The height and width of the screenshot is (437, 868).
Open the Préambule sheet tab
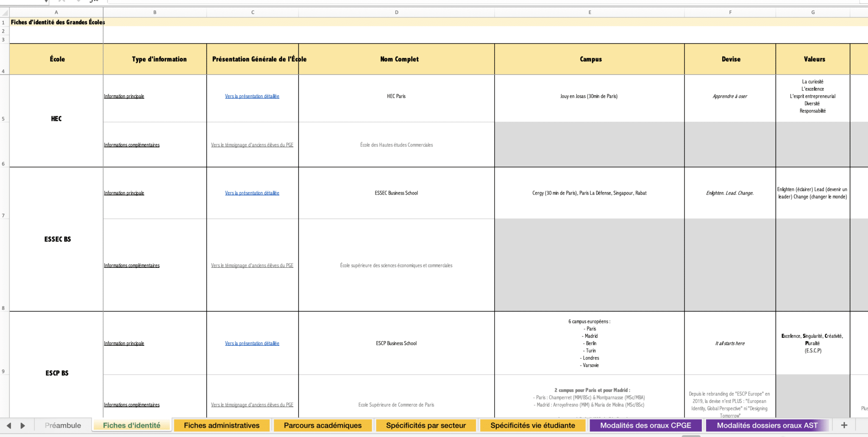point(63,426)
